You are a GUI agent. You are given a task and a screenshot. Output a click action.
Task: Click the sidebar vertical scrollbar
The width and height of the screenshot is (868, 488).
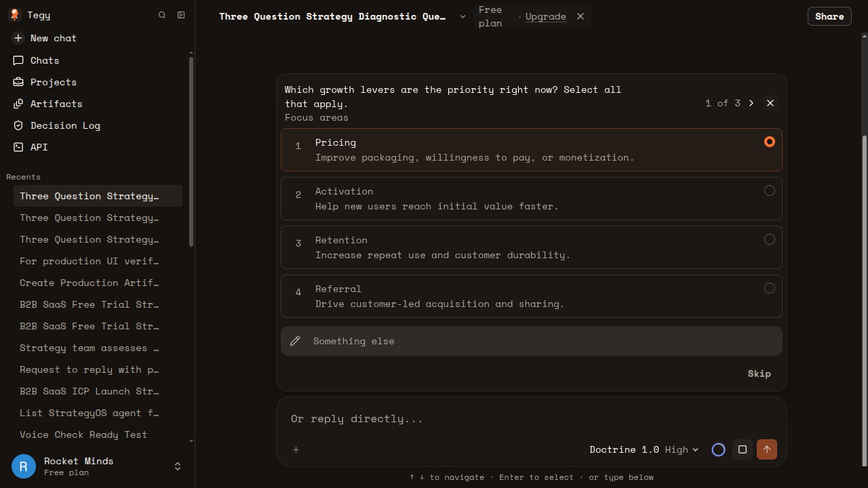(191, 152)
